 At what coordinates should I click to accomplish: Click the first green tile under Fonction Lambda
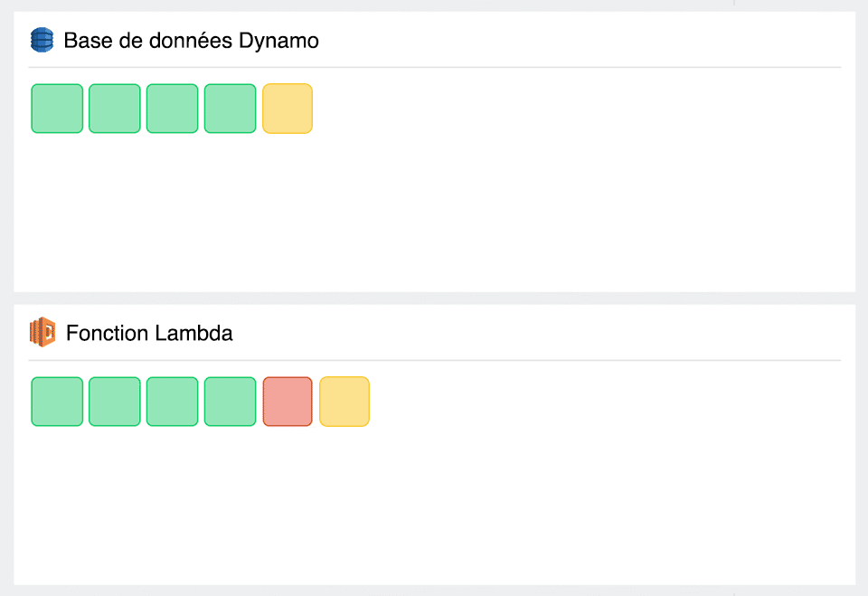[x=57, y=401]
